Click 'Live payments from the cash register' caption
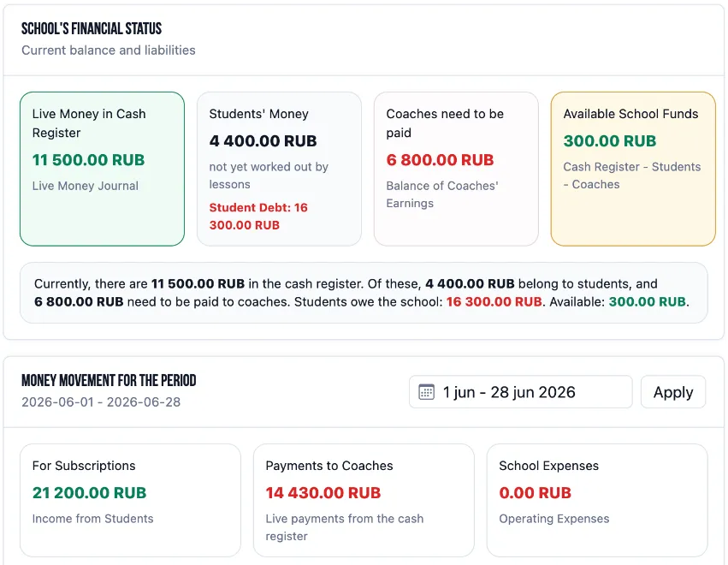The image size is (728, 565). 345,527
